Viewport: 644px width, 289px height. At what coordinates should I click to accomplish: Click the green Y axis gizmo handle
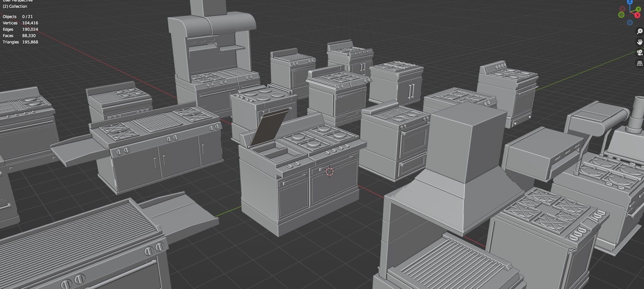pyautogui.click(x=639, y=9)
